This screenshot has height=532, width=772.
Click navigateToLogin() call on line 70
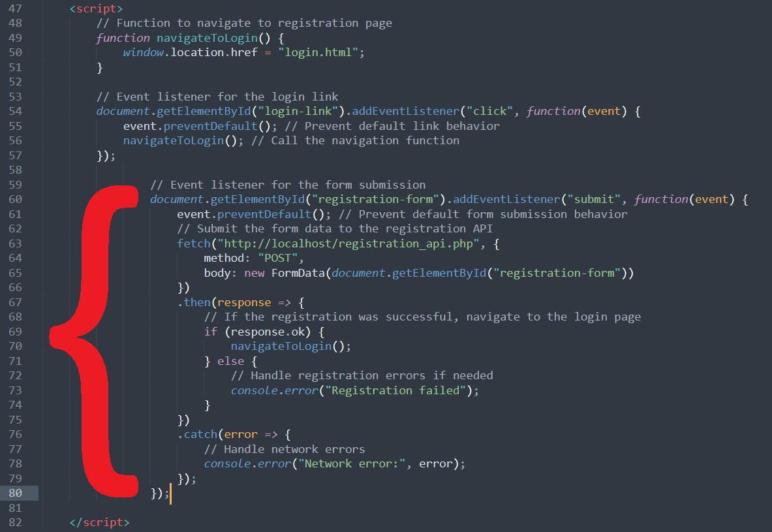click(291, 347)
